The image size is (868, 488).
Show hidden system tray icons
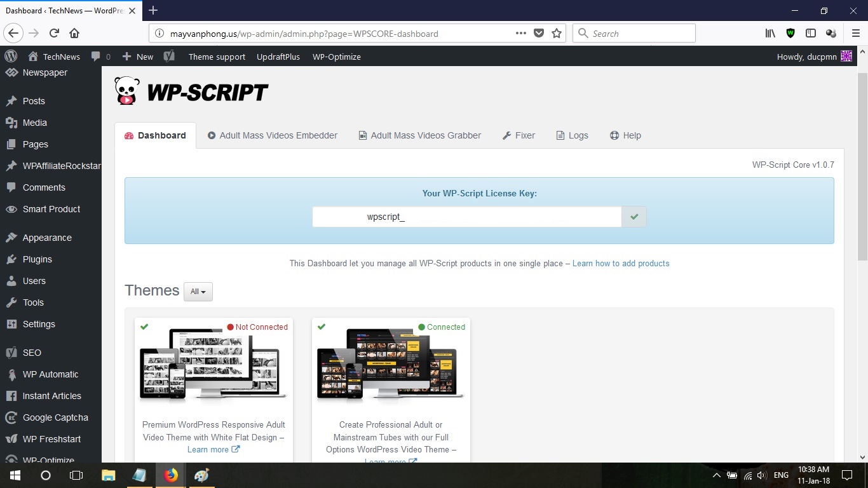(717, 475)
